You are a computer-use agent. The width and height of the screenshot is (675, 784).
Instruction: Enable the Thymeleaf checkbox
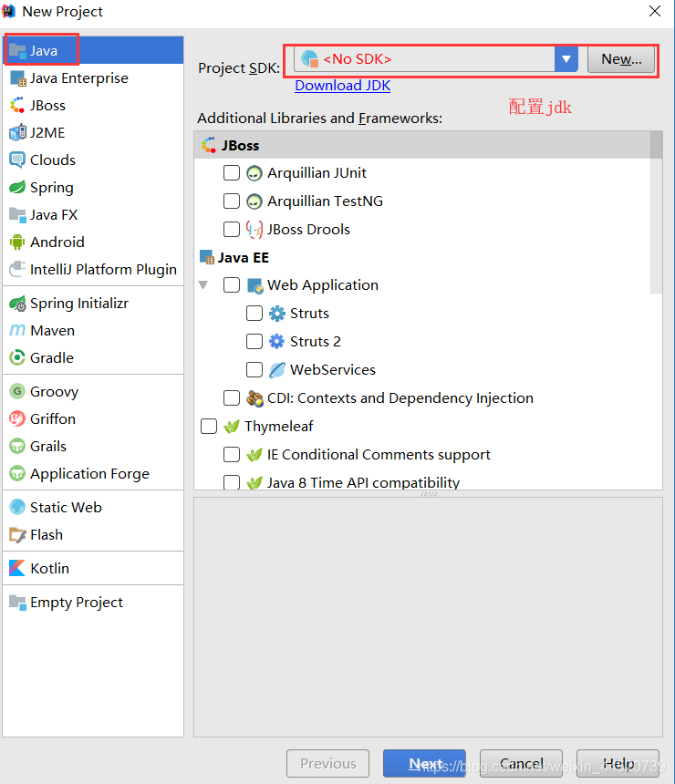209,427
